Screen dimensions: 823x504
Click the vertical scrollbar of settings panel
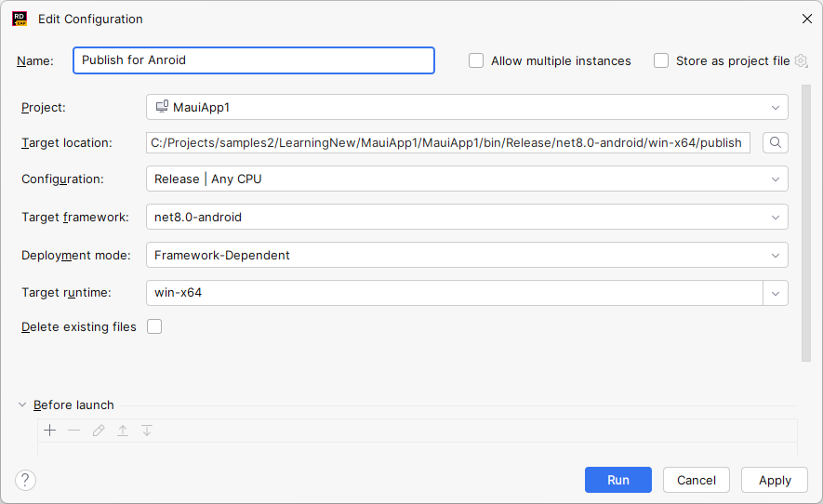pos(805,223)
